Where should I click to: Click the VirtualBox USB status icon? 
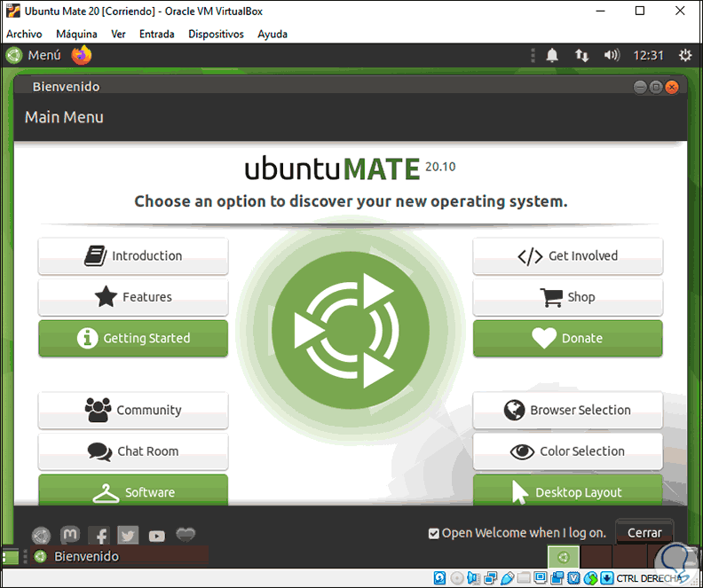click(x=507, y=578)
